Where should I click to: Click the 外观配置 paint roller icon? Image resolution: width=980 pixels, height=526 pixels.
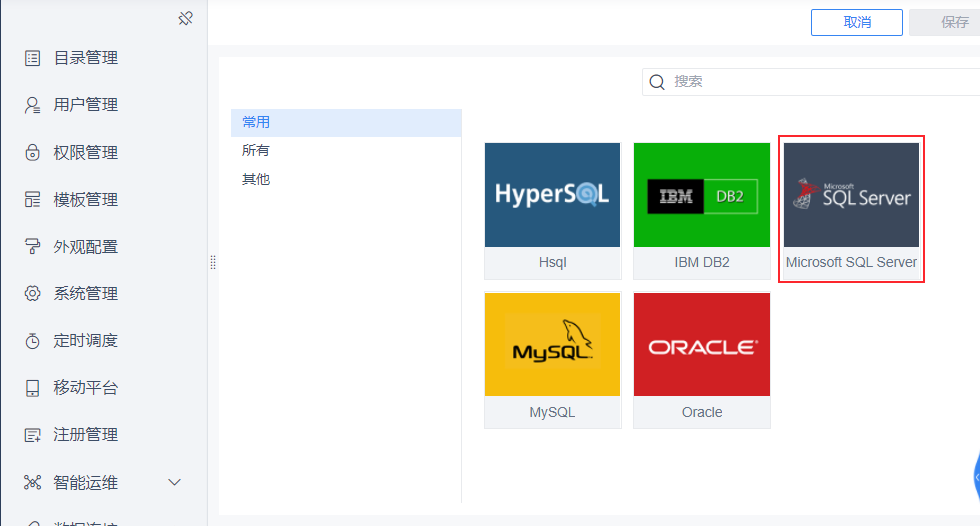click(x=32, y=247)
